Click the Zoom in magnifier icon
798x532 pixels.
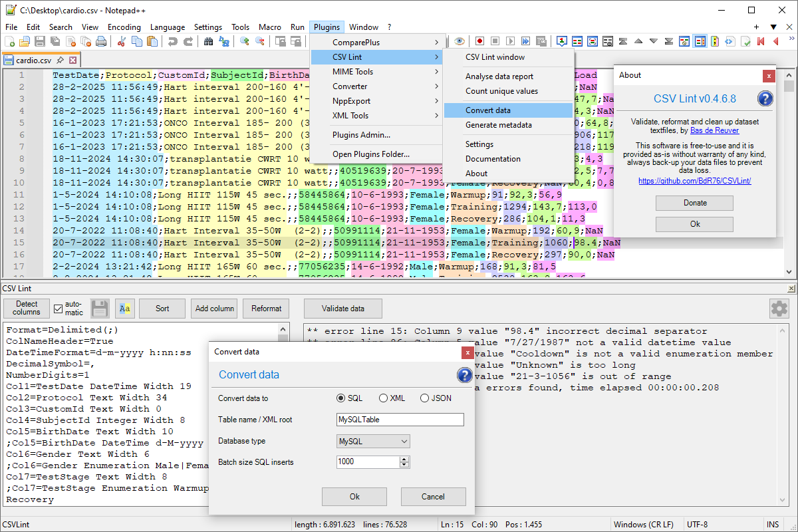245,41
